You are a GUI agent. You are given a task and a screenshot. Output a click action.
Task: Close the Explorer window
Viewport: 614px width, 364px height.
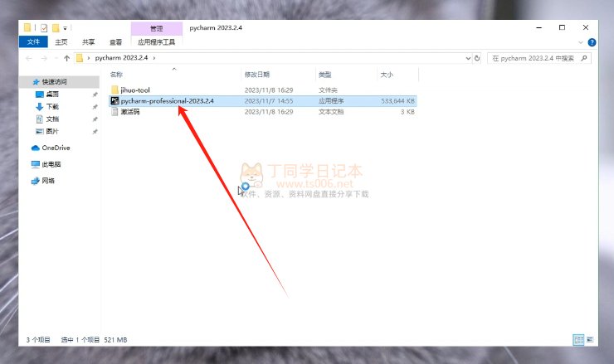[586, 28]
